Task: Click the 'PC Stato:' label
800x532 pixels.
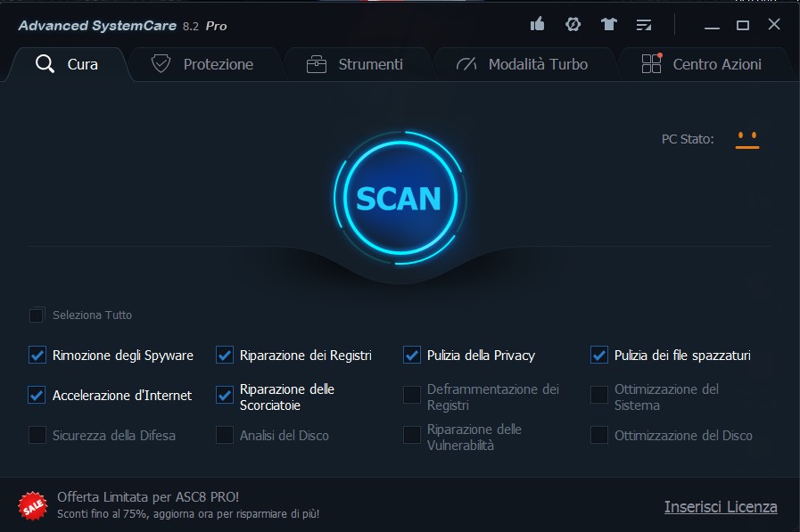Action: (688, 139)
